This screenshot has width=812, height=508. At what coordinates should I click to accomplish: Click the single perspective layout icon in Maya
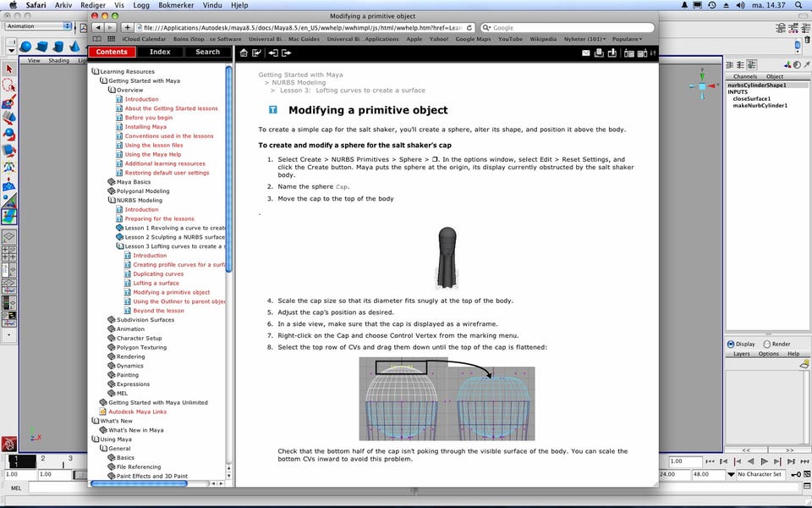[8, 237]
